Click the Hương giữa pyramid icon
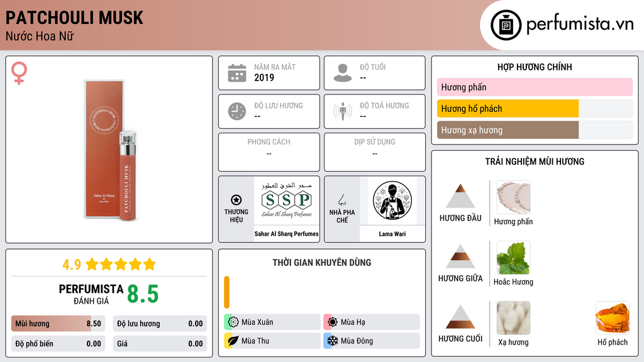 click(x=460, y=256)
